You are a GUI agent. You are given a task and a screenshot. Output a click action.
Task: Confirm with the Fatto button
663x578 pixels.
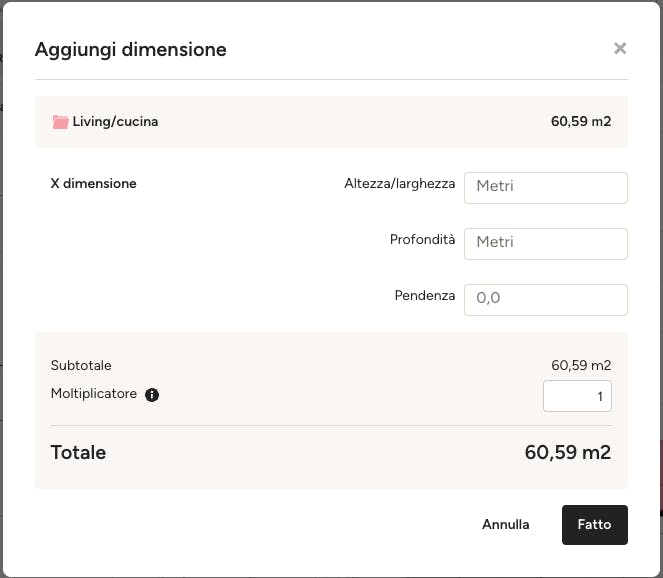595,525
